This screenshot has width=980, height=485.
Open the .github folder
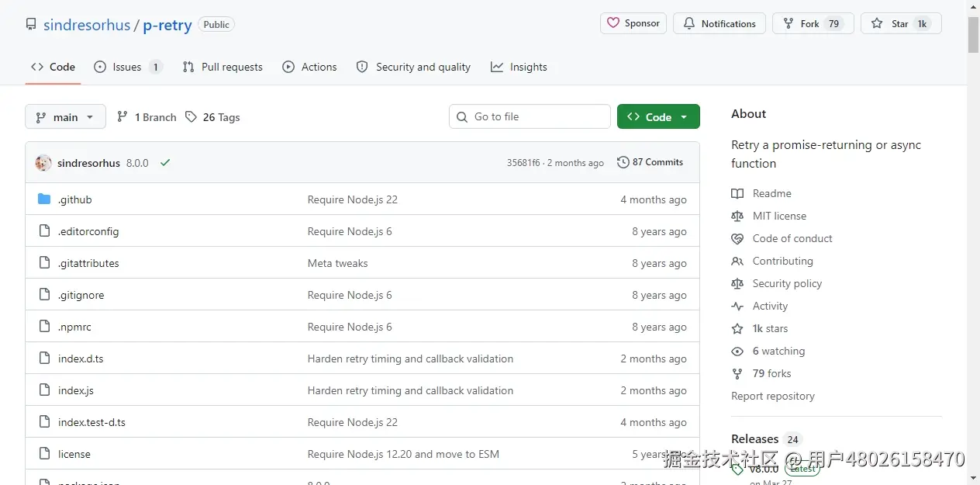tap(75, 199)
